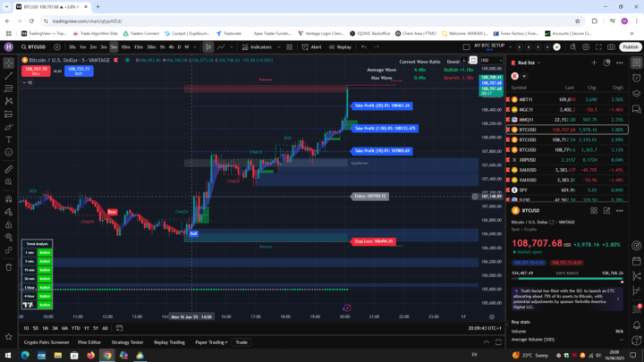The height and width of the screenshot is (362, 644).
Task: Open quick search icon in top toolbar
Action: [x=573, y=47]
